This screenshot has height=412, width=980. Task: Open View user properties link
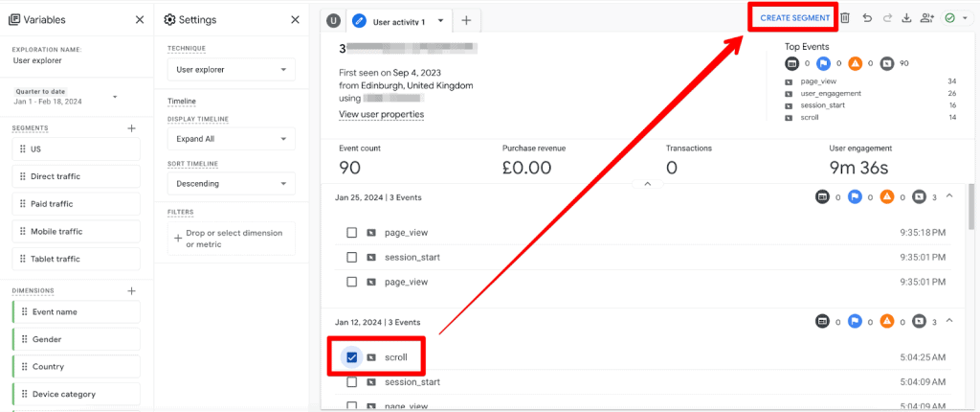point(381,115)
